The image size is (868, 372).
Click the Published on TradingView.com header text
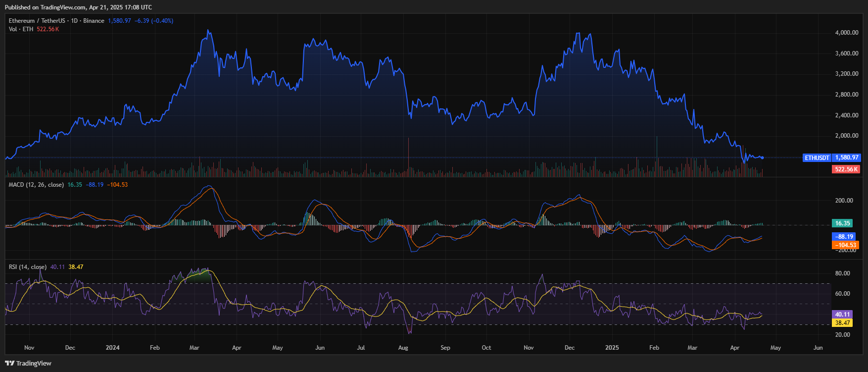click(78, 7)
